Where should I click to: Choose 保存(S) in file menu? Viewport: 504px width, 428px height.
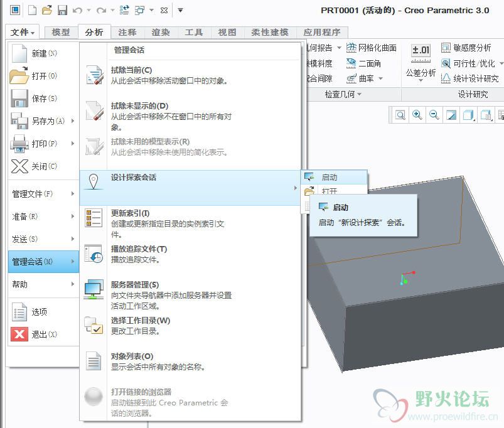(x=43, y=99)
